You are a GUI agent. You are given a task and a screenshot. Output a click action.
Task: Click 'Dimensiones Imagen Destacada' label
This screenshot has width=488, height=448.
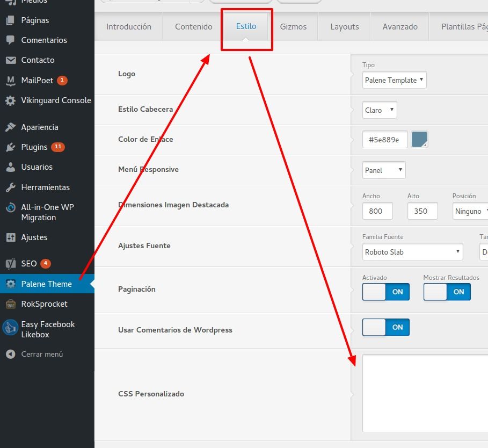173,205
